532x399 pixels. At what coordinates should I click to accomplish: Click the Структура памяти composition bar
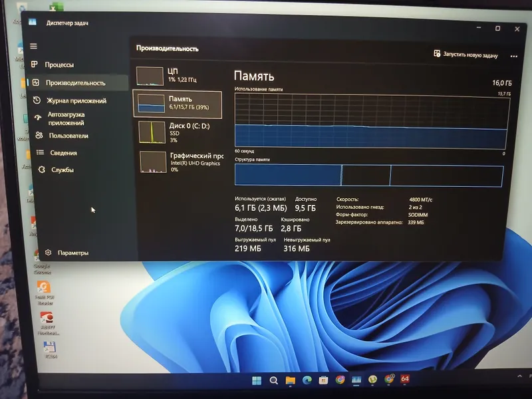tap(369, 176)
